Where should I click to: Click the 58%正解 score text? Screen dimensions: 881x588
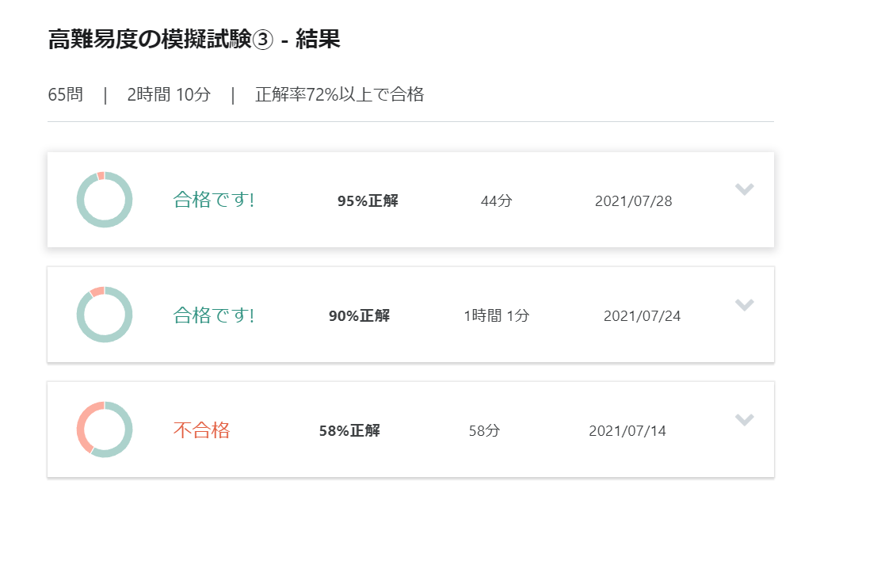pyautogui.click(x=349, y=430)
